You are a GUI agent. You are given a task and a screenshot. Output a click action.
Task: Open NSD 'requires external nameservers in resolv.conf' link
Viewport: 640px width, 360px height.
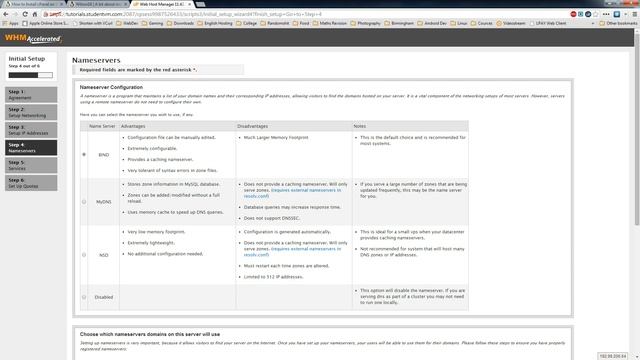[293, 251]
